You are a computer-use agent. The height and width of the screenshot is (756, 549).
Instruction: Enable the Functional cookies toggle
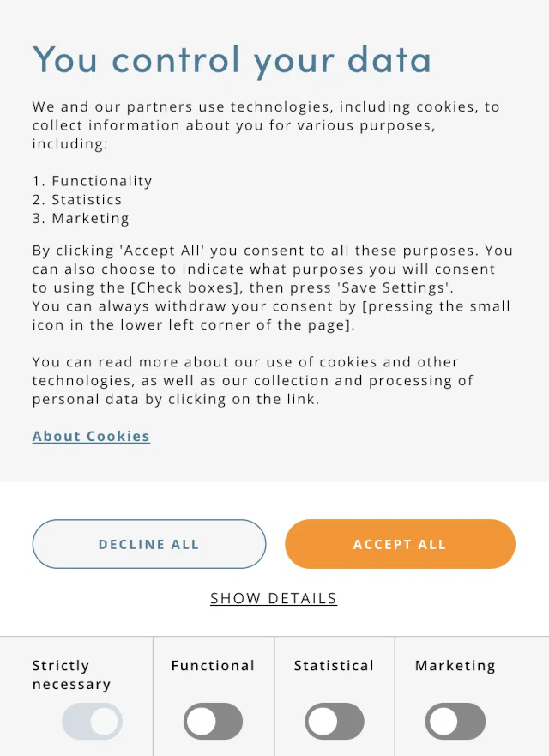213,722
